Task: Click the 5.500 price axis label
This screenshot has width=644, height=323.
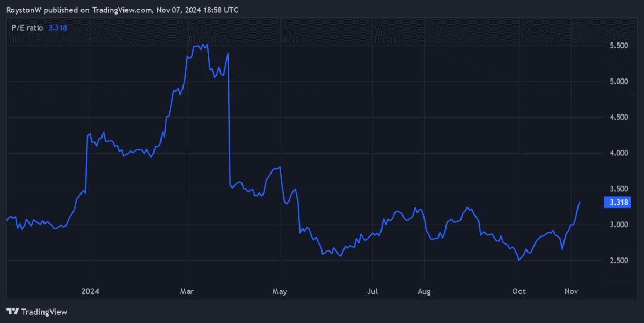Action: [619, 46]
